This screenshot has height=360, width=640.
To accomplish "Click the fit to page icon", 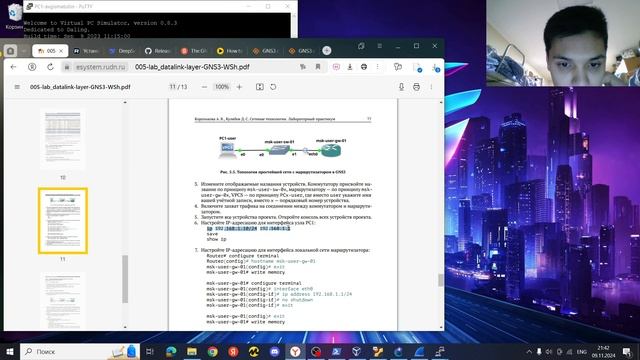I will point(260,87).
